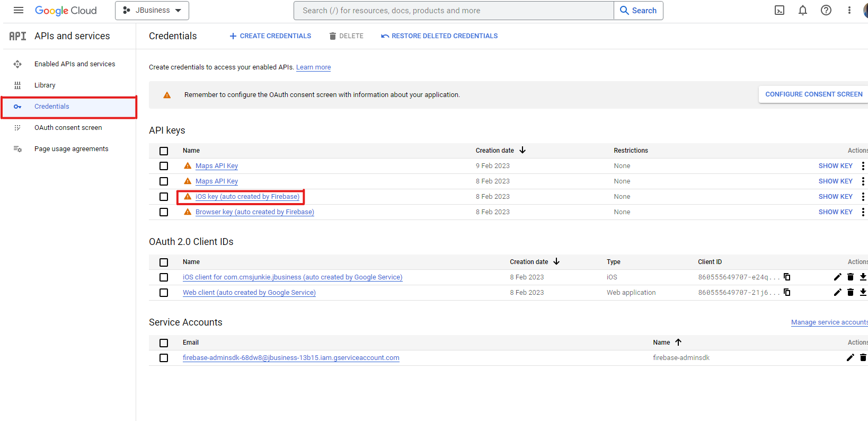Copy the iOS client ID to clipboard
This screenshot has width=868, height=421.
787,277
